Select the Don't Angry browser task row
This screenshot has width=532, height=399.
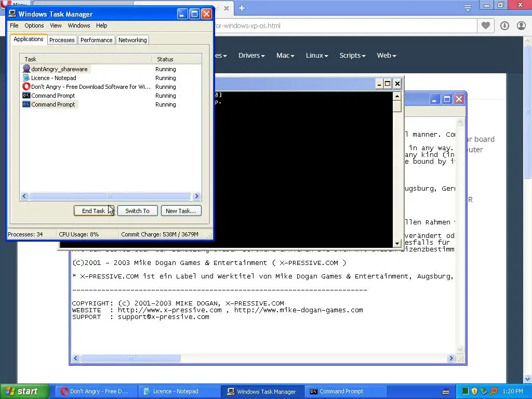pos(110,87)
